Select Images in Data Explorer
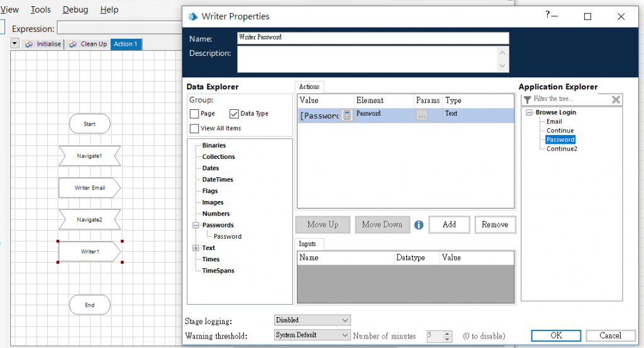Image resolution: width=644 pixels, height=348 pixels. pos(213,202)
